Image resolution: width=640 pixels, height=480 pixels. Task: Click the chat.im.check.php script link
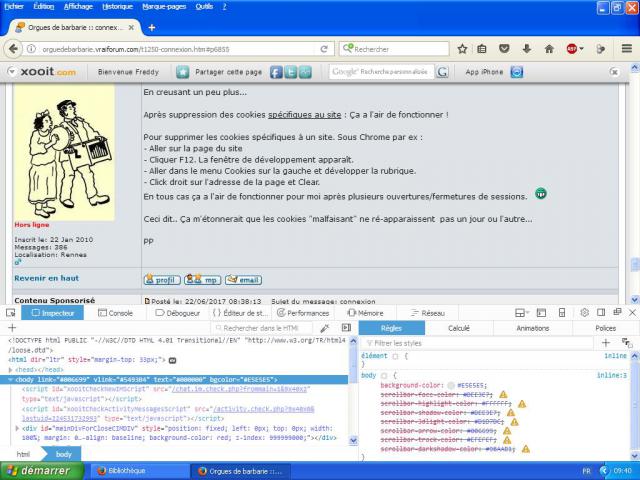242,389
